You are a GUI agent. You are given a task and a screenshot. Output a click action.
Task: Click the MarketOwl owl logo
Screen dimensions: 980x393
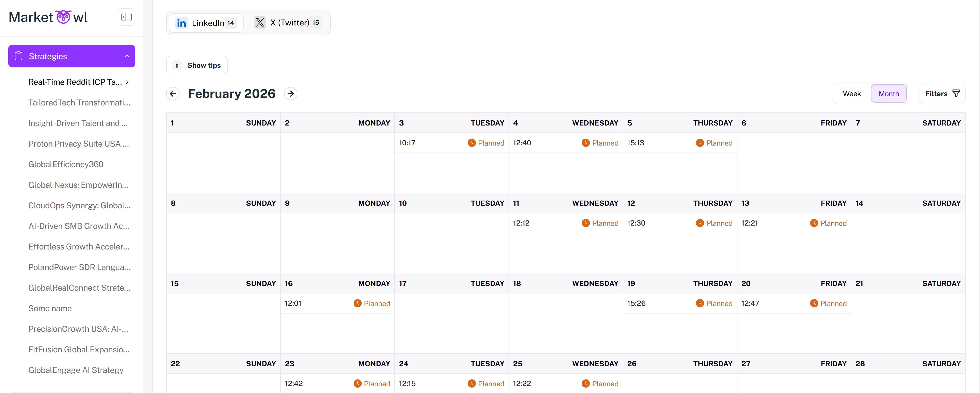coord(63,17)
